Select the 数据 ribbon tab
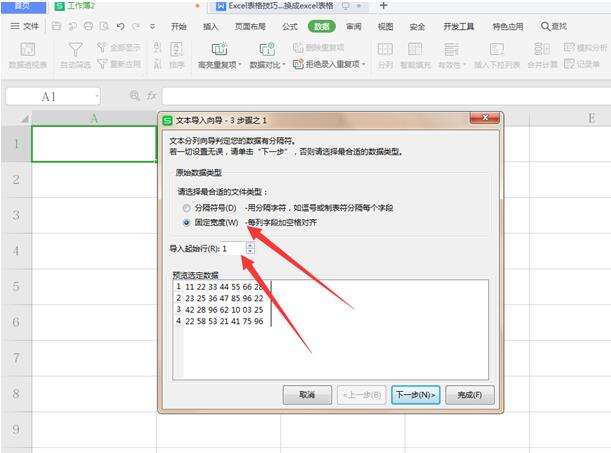The width and height of the screenshot is (611, 453). [321, 26]
